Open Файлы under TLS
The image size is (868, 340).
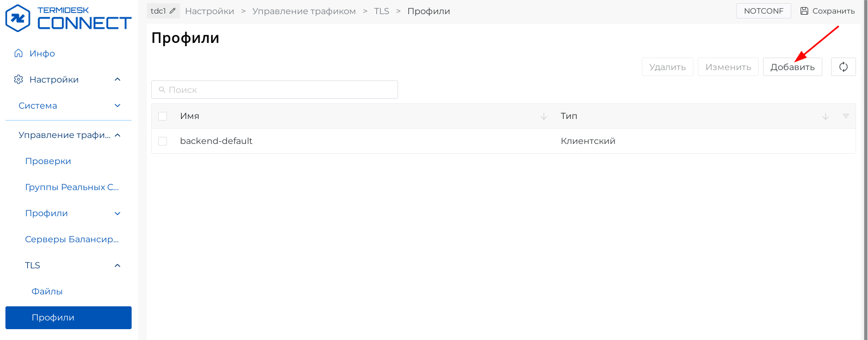[47, 292]
